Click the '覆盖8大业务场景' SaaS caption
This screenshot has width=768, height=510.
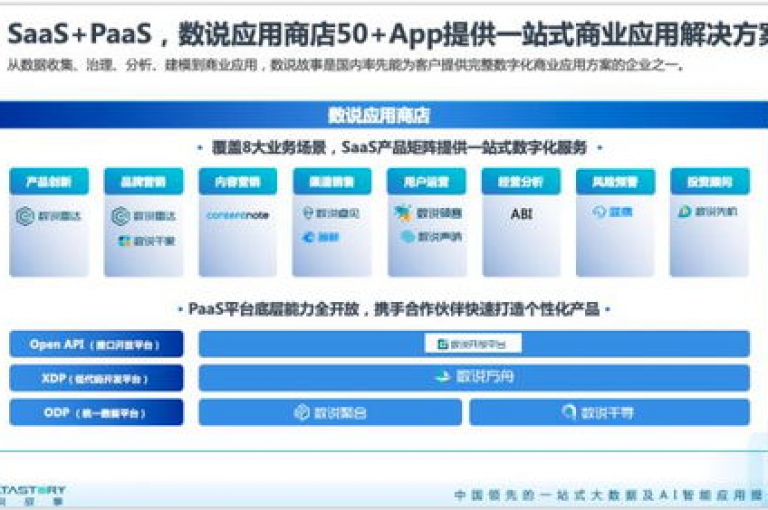[x=399, y=147]
